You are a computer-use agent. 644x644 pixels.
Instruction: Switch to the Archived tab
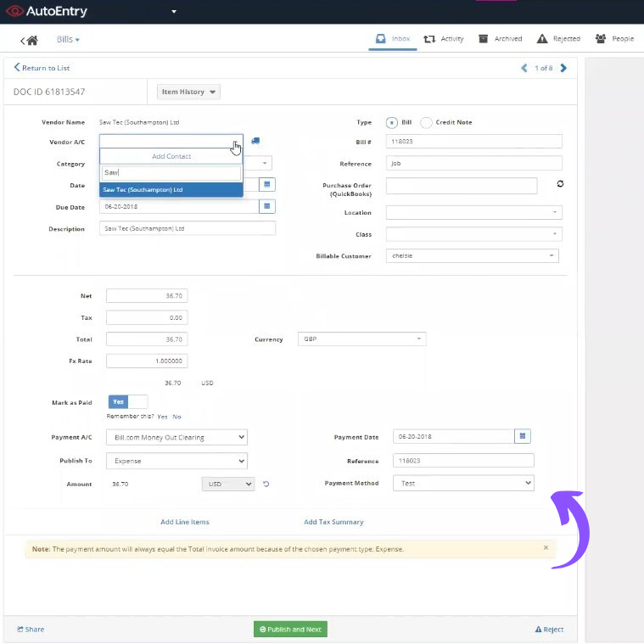coord(500,39)
